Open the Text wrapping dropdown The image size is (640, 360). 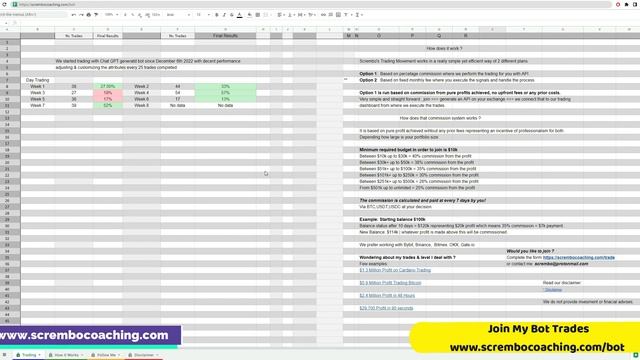(301, 15)
